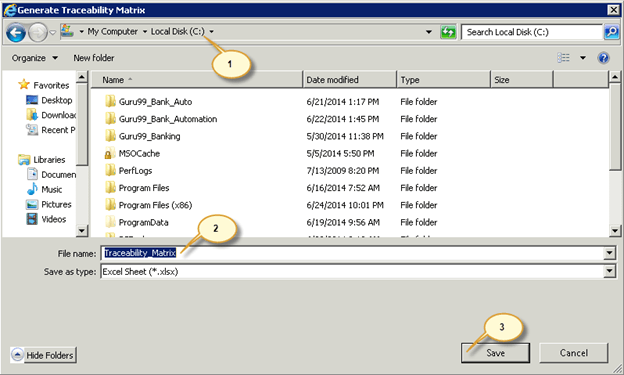Image resolution: width=624 pixels, height=375 pixels.
Task: Select Local Disk (C:) in address path
Action: pyautogui.click(x=177, y=31)
